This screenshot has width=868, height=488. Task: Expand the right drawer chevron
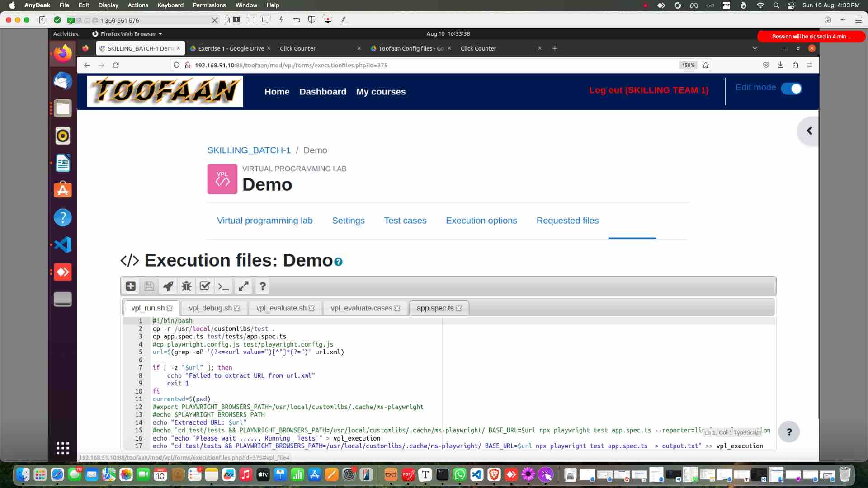(x=809, y=131)
